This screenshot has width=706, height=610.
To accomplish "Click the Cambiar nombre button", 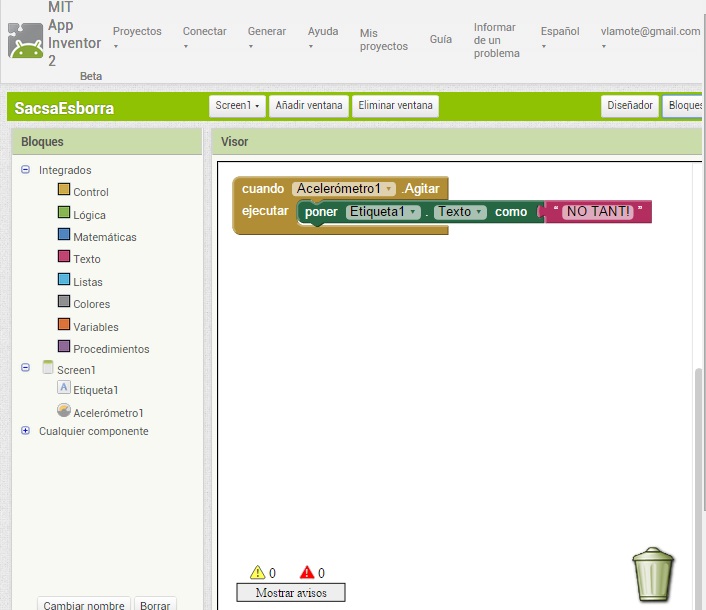I will point(84,604).
